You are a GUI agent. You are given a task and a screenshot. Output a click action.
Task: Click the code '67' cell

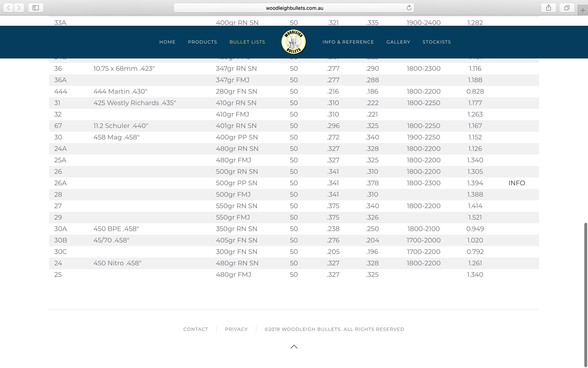[58, 126]
